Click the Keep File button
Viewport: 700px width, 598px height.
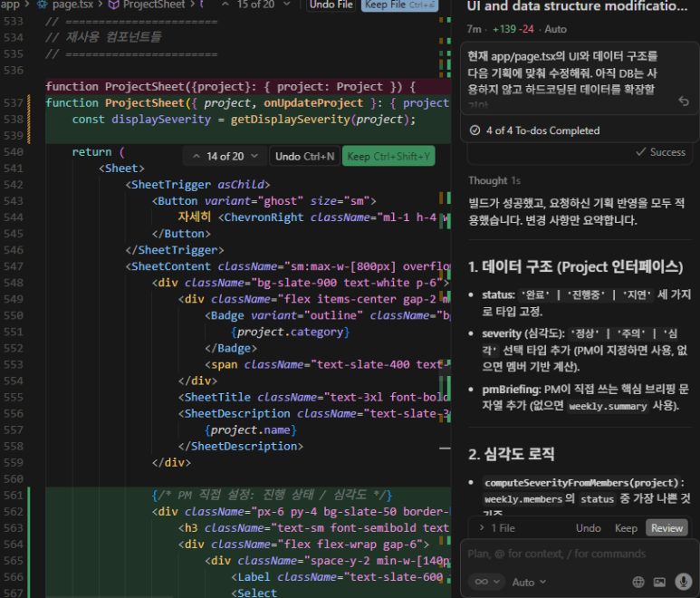click(x=399, y=5)
